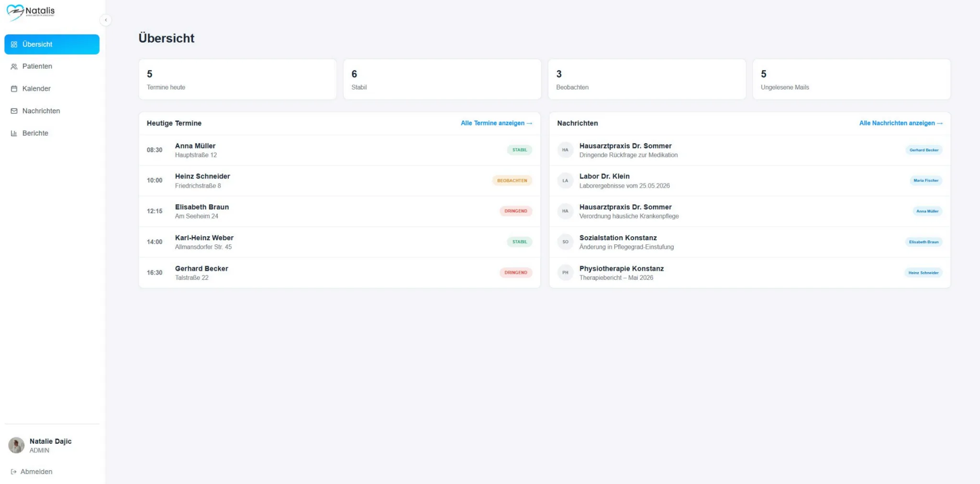Select Anna Müller appointment name

click(x=195, y=146)
